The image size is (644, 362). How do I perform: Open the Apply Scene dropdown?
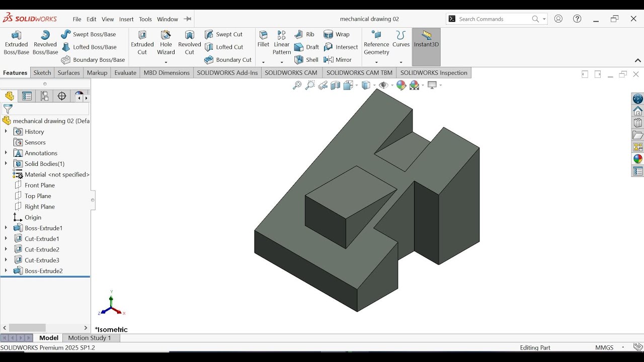[417, 85]
